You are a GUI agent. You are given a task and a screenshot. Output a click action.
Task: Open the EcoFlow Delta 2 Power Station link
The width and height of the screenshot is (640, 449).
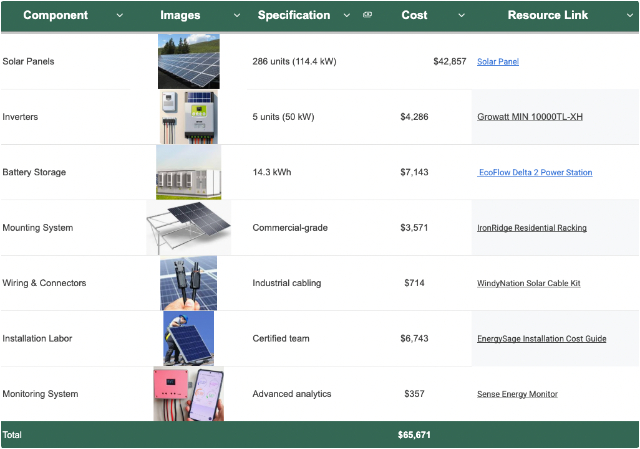tap(535, 172)
